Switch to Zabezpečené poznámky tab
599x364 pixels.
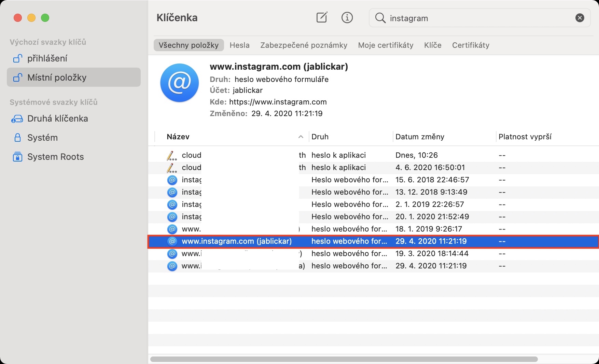pos(304,45)
